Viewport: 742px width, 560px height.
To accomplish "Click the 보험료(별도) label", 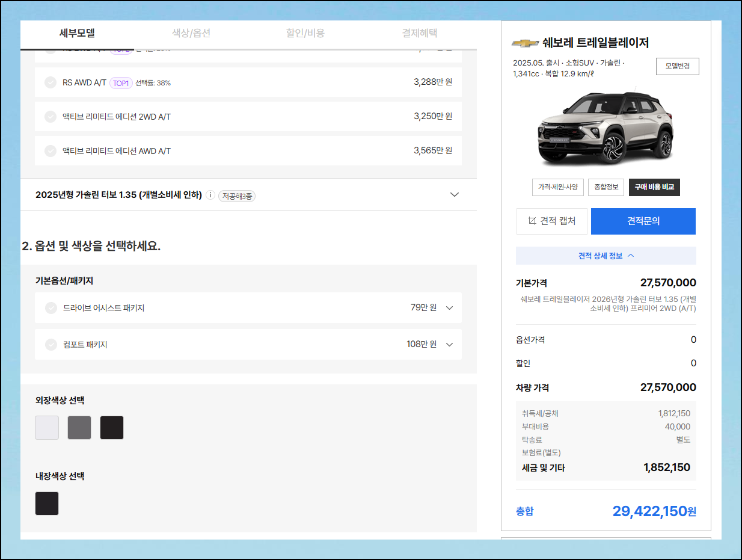I will [541, 452].
